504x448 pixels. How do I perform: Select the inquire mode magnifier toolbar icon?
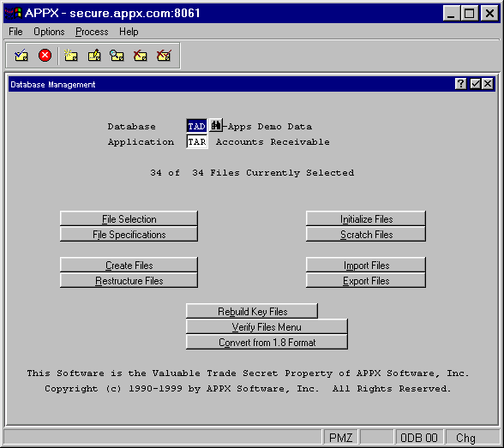pyautogui.click(x=117, y=56)
